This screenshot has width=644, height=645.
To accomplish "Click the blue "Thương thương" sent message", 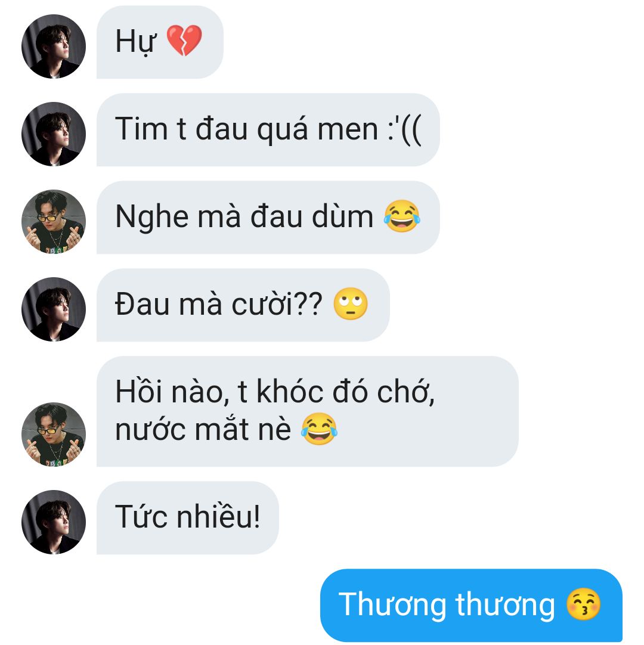I will pyautogui.click(x=471, y=606).
